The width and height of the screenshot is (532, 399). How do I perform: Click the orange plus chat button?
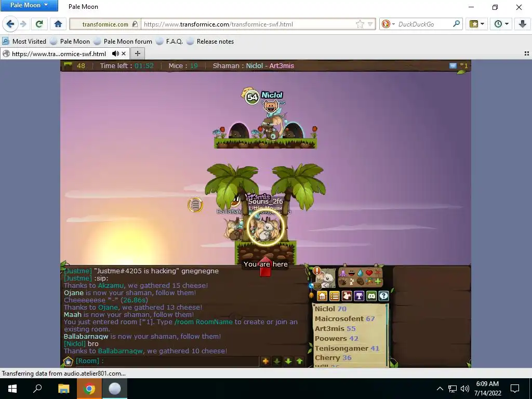[x=265, y=362]
